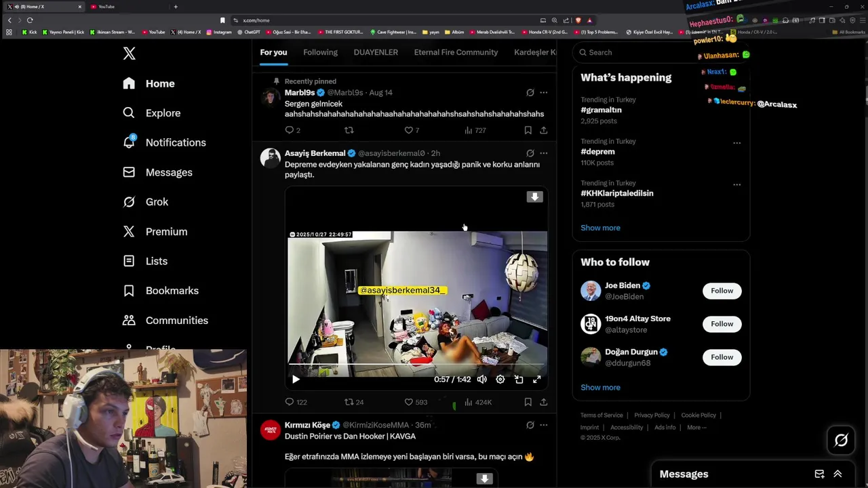Click Grok icon on Kırmızı Köşe post

click(530, 425)
